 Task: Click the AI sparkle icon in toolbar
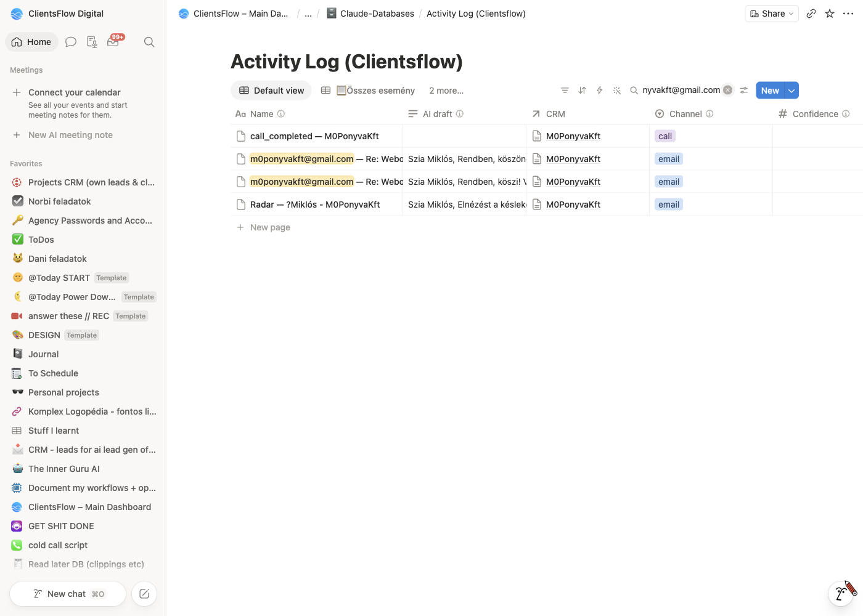tap(616, 91)
